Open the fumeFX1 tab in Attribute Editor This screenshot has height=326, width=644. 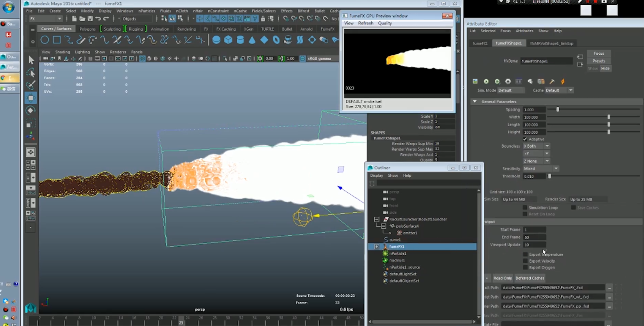[x=480, y=43]
